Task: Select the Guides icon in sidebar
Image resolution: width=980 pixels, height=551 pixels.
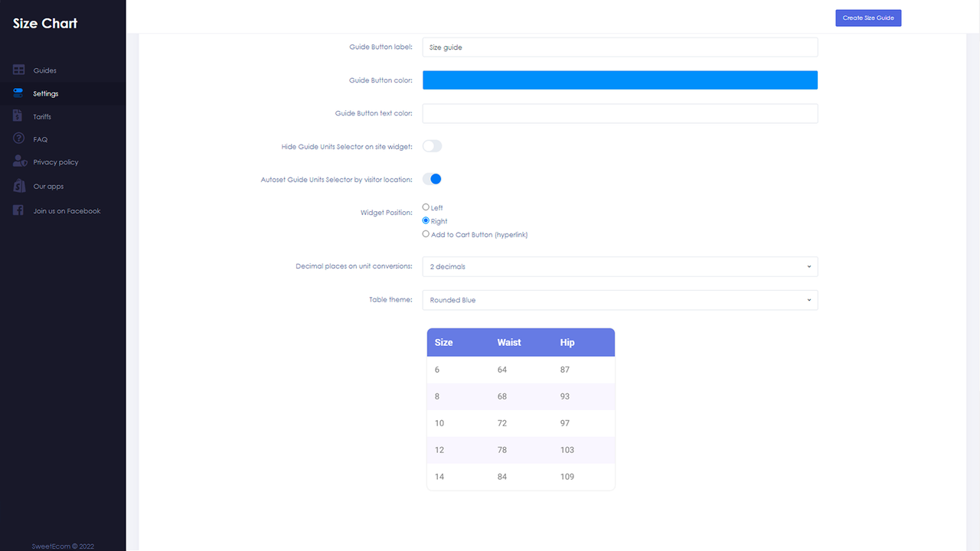Action: 17,70
